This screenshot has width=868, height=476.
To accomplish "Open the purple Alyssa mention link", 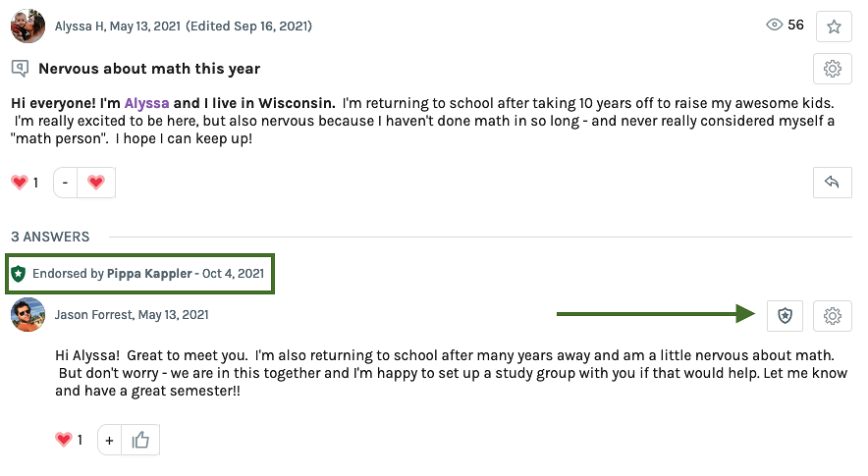I will [x=146, y=102].
